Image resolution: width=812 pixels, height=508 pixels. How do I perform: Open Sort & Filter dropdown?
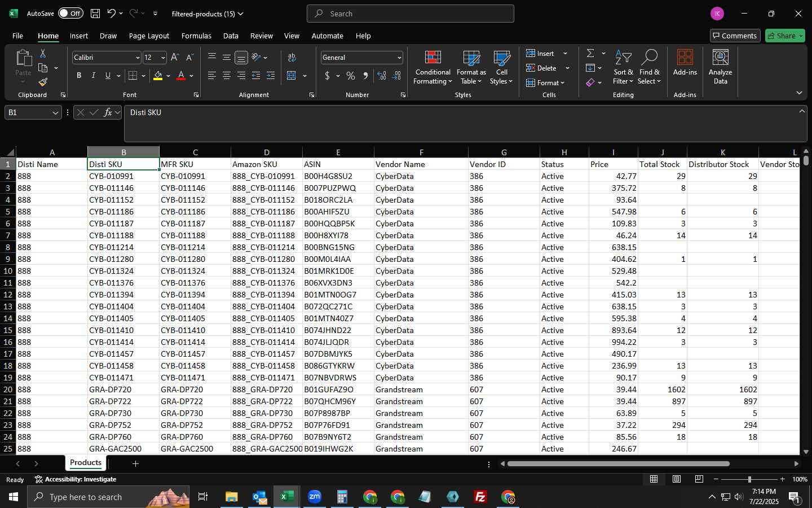pyautogui.click(x=623, y=68)
